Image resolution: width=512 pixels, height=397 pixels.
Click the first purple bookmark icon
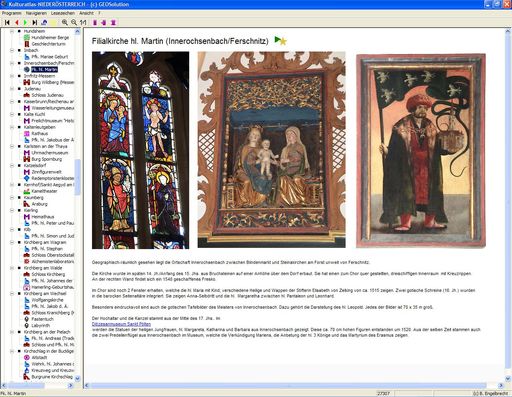click(95, 22)
